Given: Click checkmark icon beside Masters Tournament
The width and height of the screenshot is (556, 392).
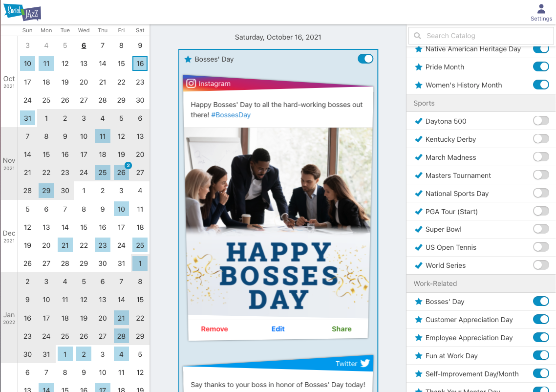Looking at the screenshot, I should pyautogui.click(x=418, y=175).
